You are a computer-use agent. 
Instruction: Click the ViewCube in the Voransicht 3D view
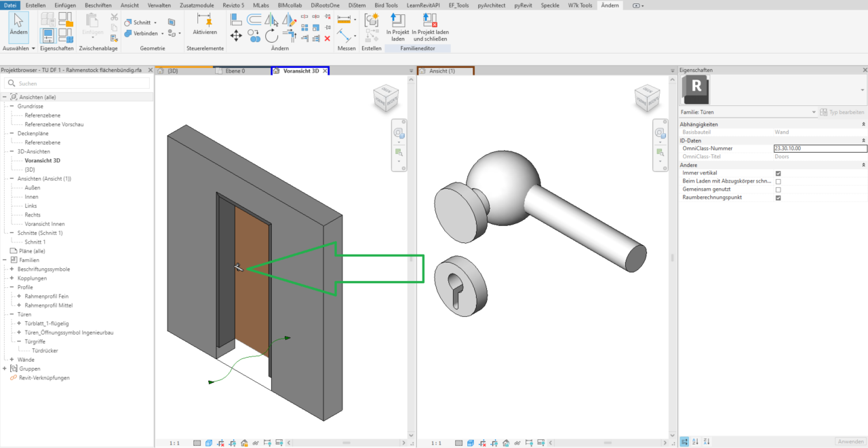click(x=386, y=98)
